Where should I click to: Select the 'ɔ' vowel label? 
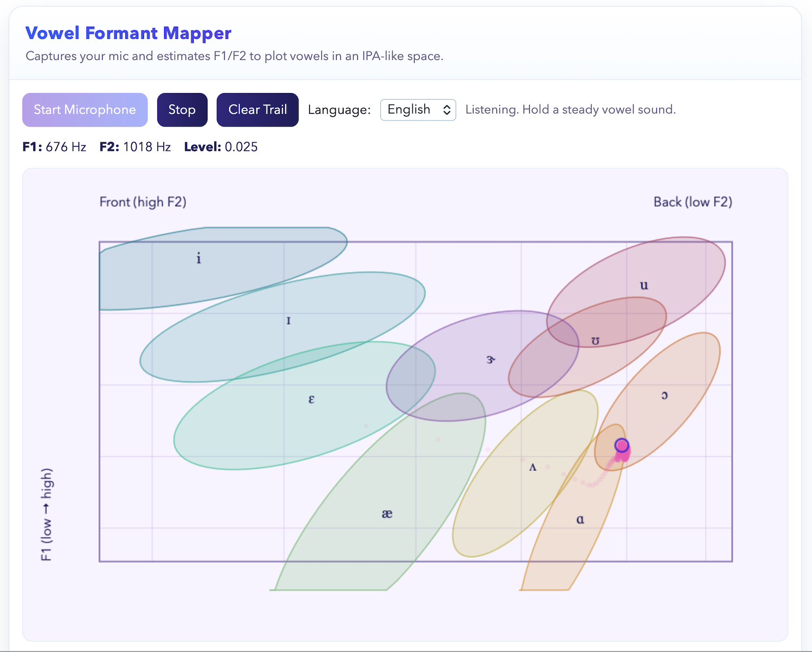coord(664,395)
